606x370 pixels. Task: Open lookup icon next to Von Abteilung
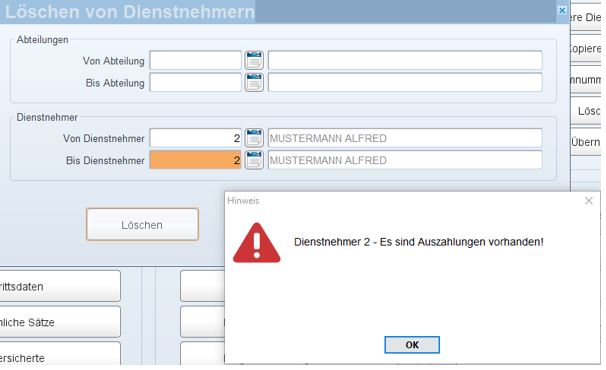click(x=254, y=60)
